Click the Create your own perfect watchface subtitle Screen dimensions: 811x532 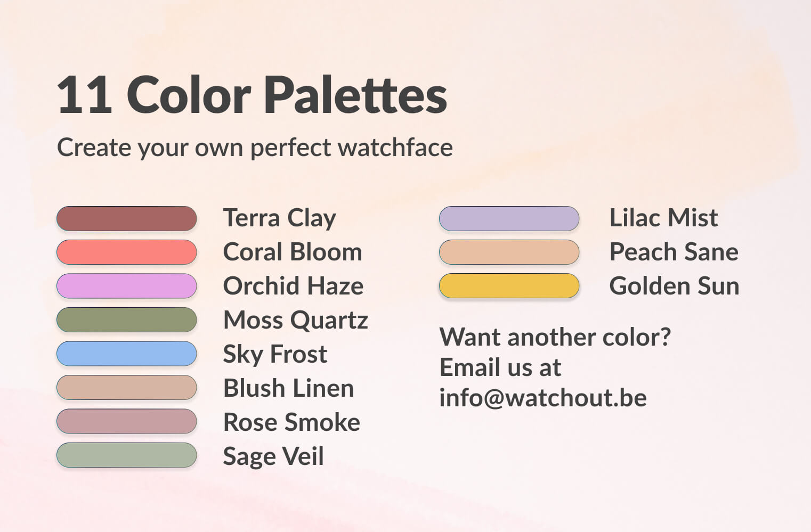coord(255,148)
